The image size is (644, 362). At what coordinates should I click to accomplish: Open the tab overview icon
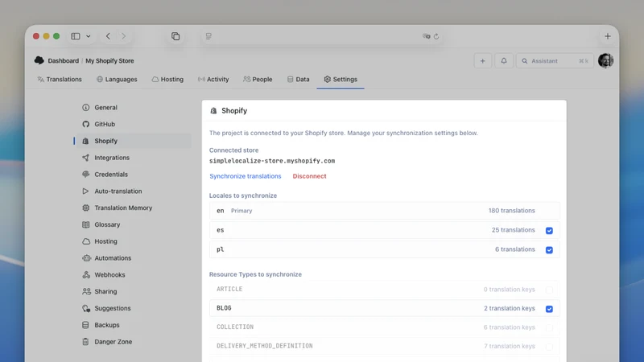coord(175,36)
